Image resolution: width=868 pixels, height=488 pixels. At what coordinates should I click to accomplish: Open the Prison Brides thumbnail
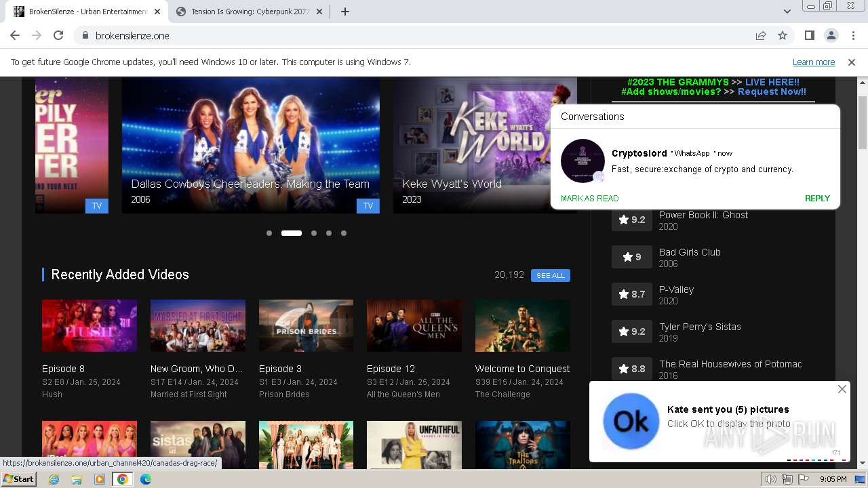(306, 326)
